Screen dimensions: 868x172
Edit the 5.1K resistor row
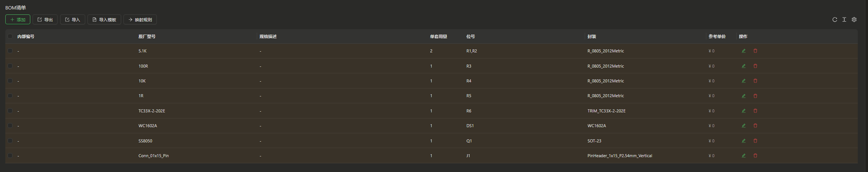point(743,51)
